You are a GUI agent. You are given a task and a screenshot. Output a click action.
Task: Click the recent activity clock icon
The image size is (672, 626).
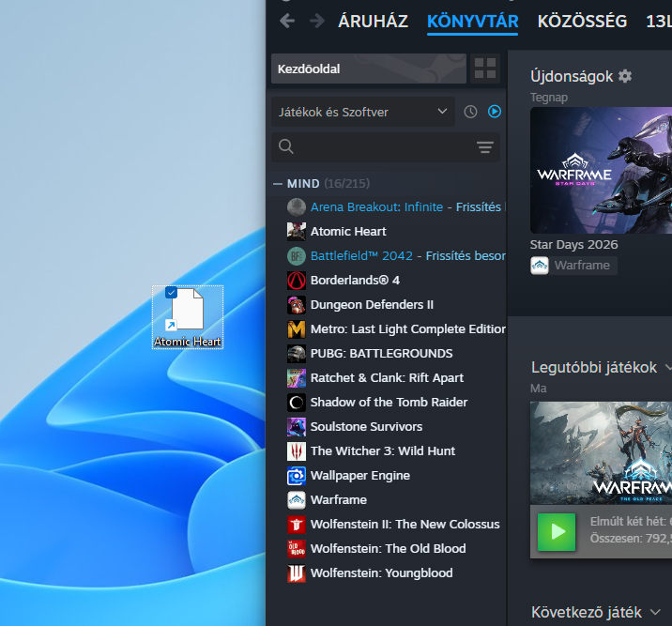471,112
